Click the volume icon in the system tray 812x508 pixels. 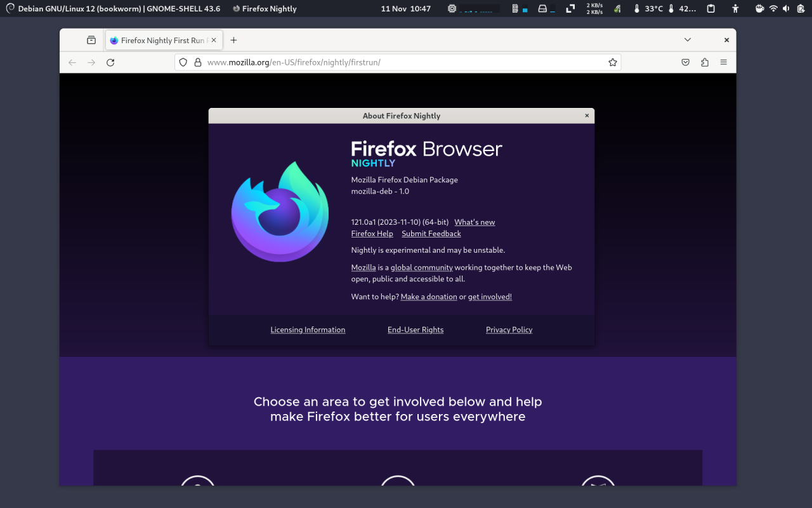coord(785,8)
